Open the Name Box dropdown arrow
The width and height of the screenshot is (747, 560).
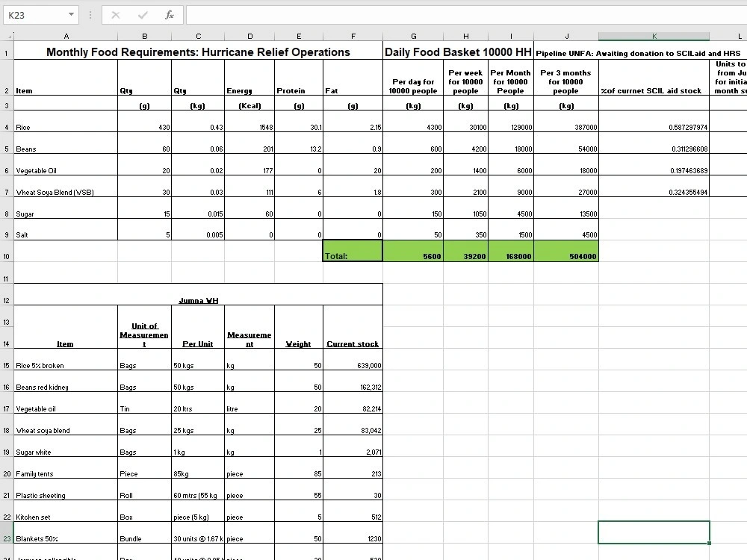point(71,15)
